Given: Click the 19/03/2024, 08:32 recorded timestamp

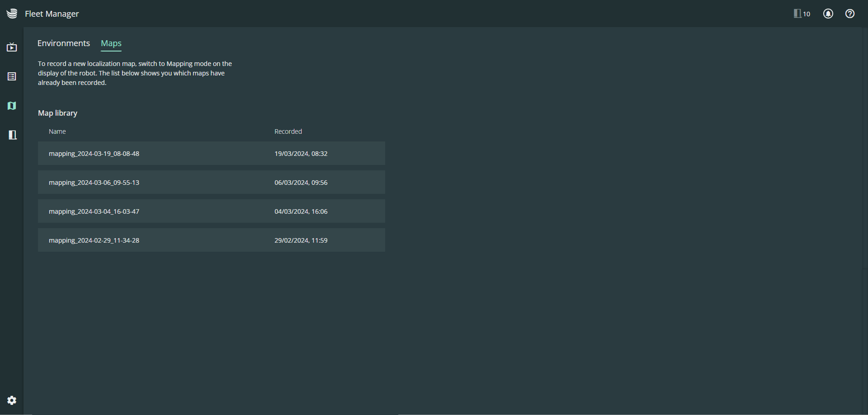Looking at the screenshot, I should pyautogui.click(x=301, y=154).
